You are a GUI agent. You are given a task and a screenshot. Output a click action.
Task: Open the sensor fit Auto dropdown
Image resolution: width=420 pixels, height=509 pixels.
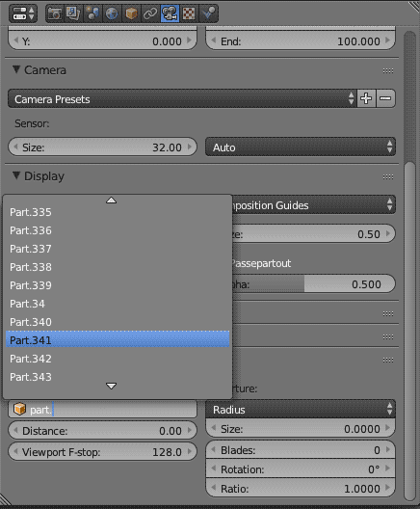point(301,147)
